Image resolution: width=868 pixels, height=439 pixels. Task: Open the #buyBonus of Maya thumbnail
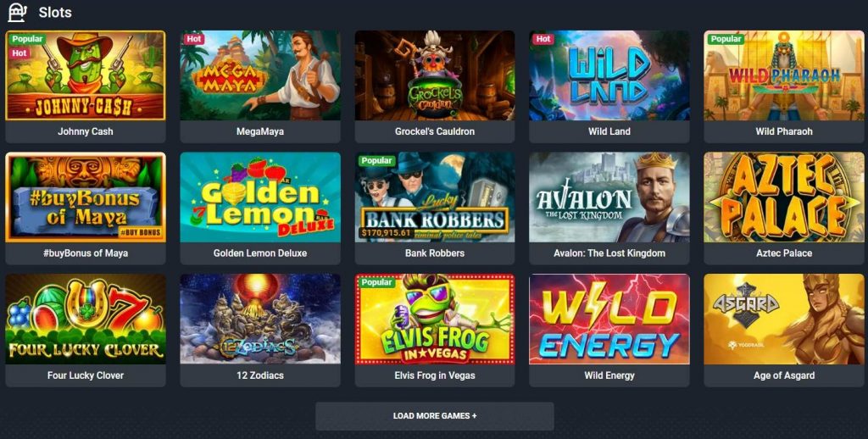[86, 197]
